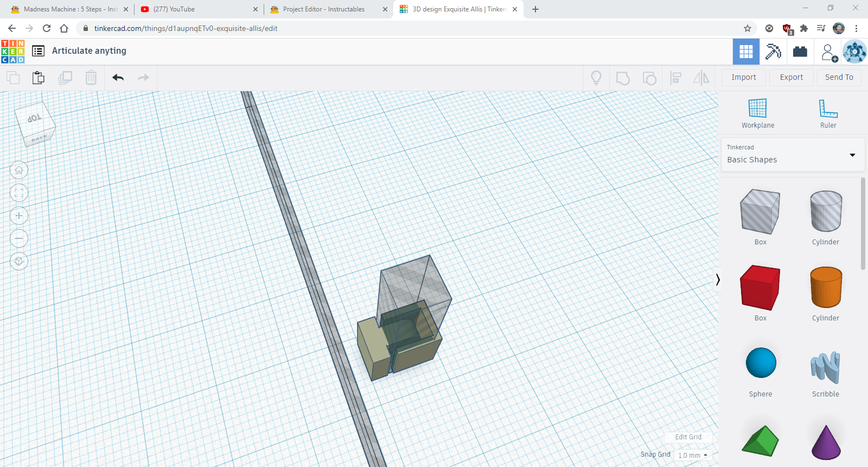Screen dimensions: 868x467
Task: Switch to 3D design grid view
Action: click(746, 52)
